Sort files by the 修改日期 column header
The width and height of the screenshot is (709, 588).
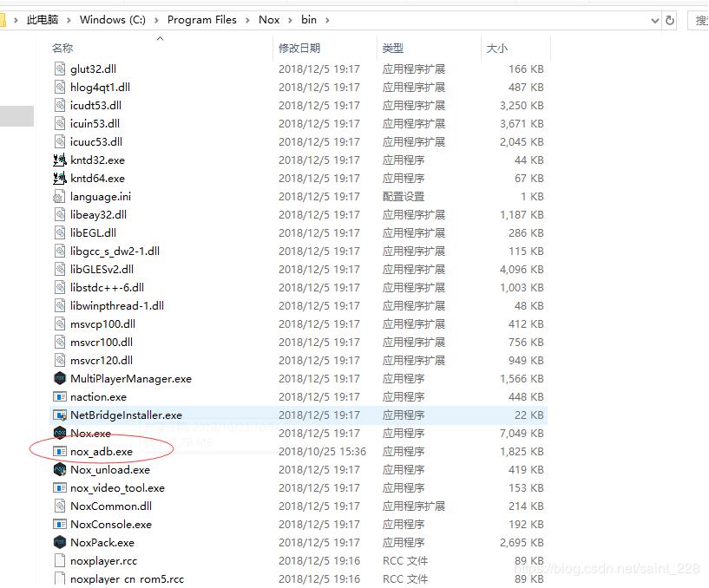click(325, 48)
